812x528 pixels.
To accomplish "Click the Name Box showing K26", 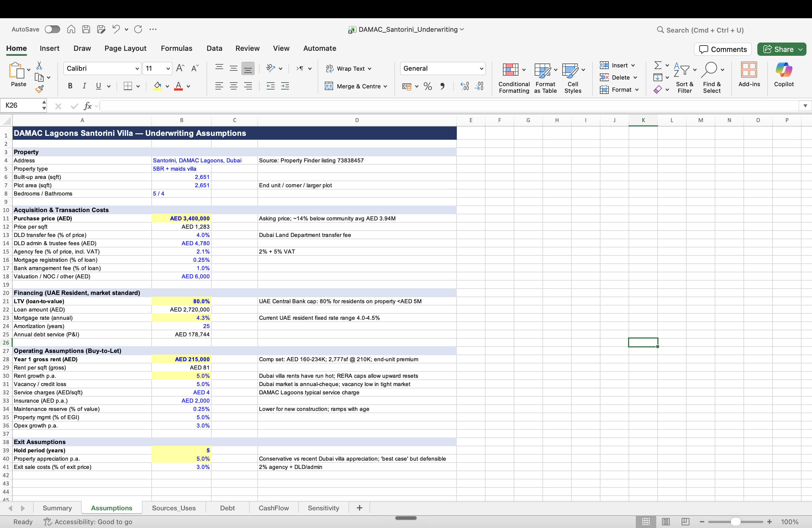I will point(23,106).
